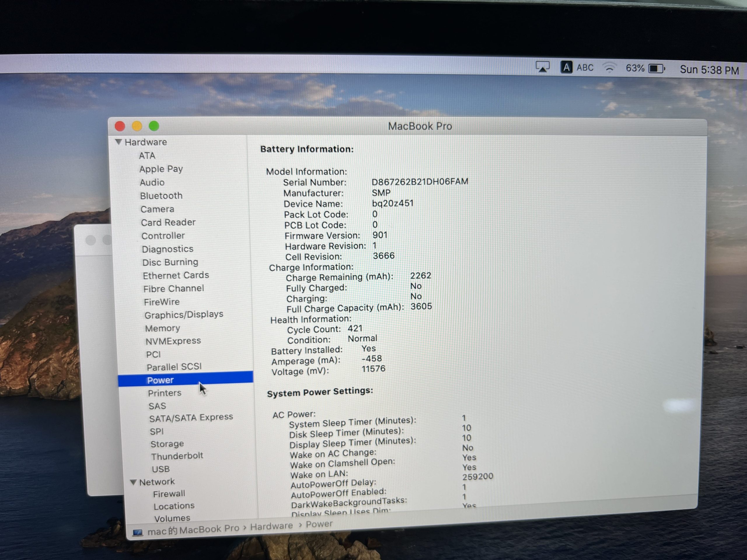The image size is (747, 560).
Task: Open the clock showing Sun 5:38 PM
Action: [x=709, y=70]
